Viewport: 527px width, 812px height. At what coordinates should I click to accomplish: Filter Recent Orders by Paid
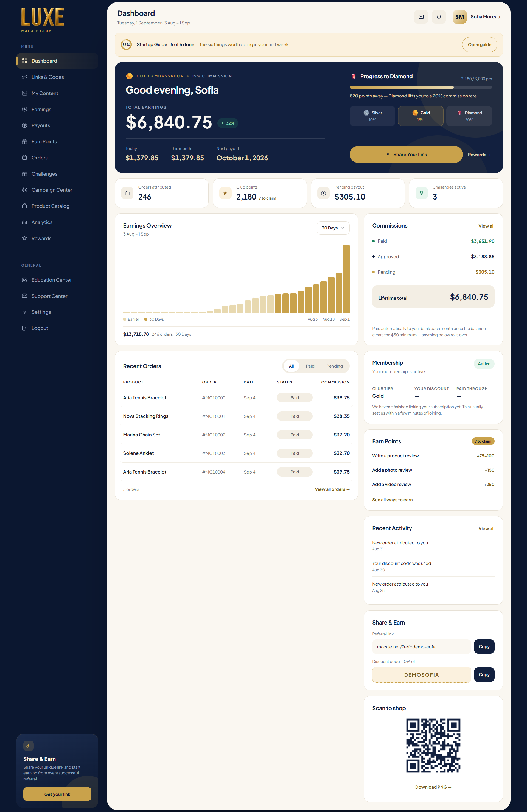click(310, 366)
